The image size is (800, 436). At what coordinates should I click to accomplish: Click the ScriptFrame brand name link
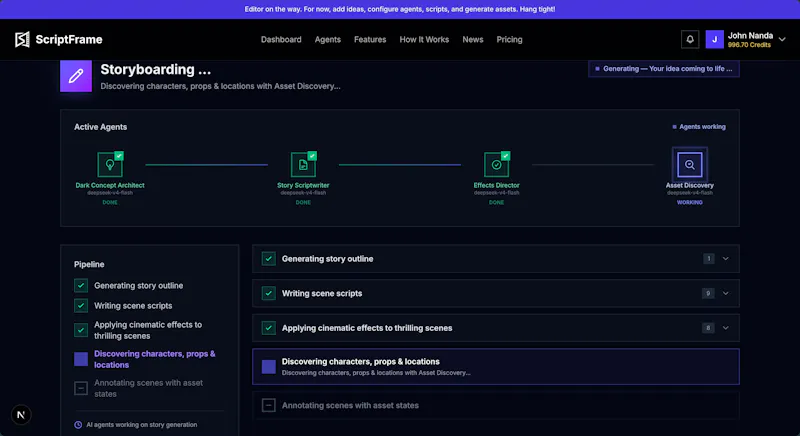click(69, 39)
